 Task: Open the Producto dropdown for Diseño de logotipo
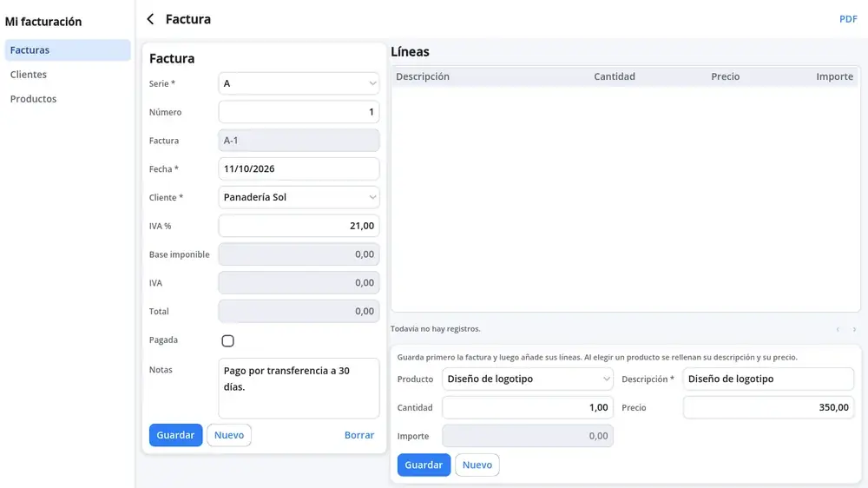point(527,379)
